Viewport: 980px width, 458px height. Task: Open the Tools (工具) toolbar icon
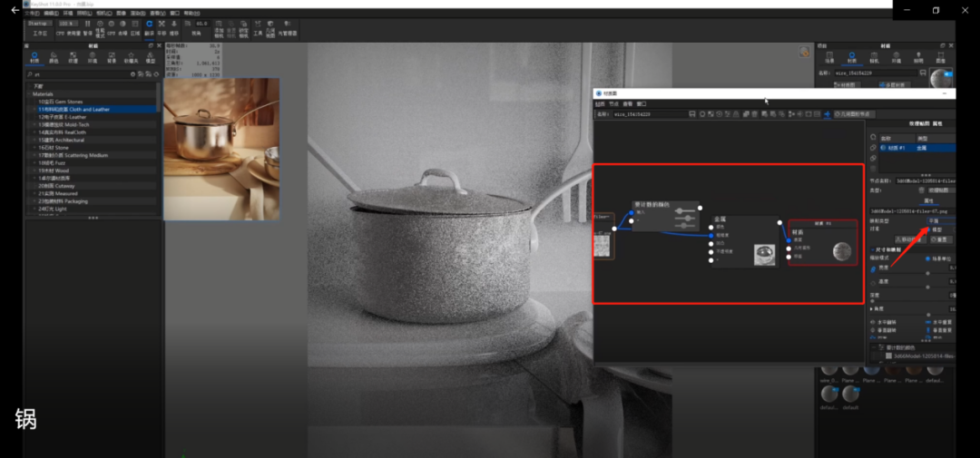(258, 29)
